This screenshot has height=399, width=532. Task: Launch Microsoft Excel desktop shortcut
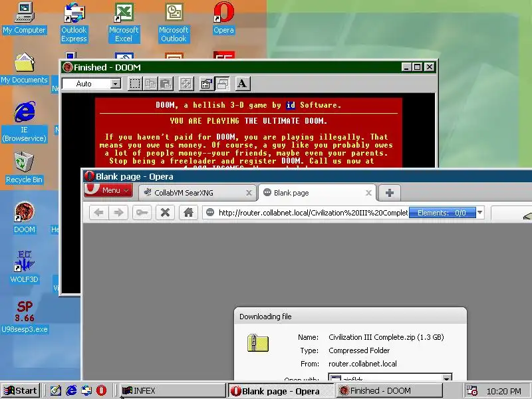pyautogui.click(x=124, y=22)
